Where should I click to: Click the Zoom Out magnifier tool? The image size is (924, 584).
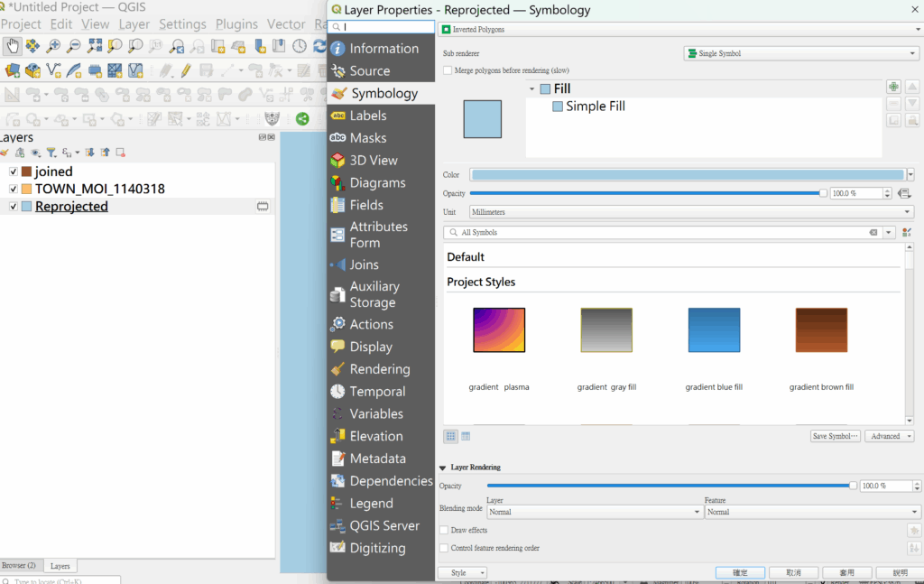pyautogui.click(x=74, y=46)
